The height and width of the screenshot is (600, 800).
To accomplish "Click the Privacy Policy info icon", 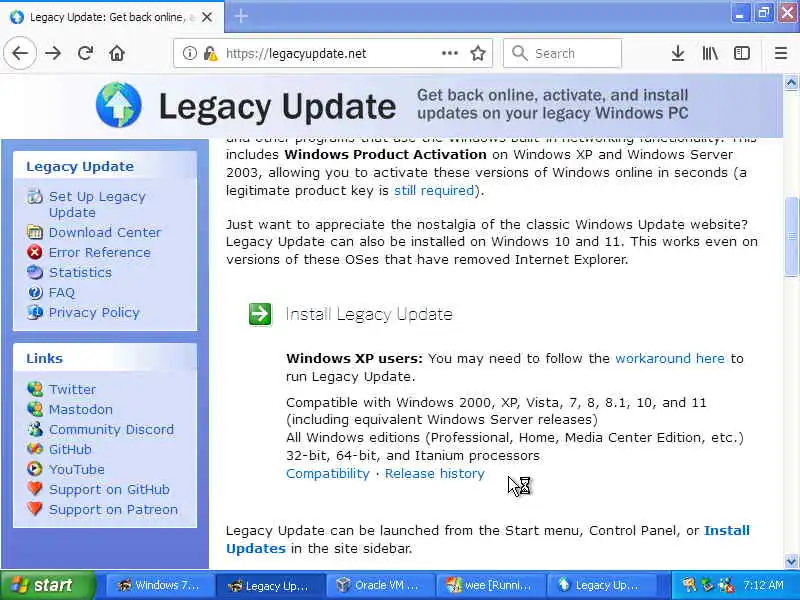I will coord(35,312).
